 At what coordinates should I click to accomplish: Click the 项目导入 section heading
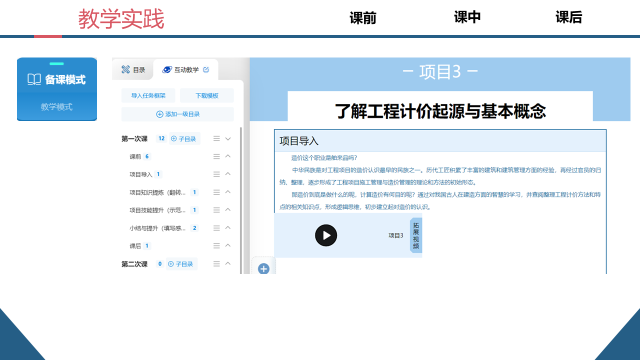tap(299, 141)
